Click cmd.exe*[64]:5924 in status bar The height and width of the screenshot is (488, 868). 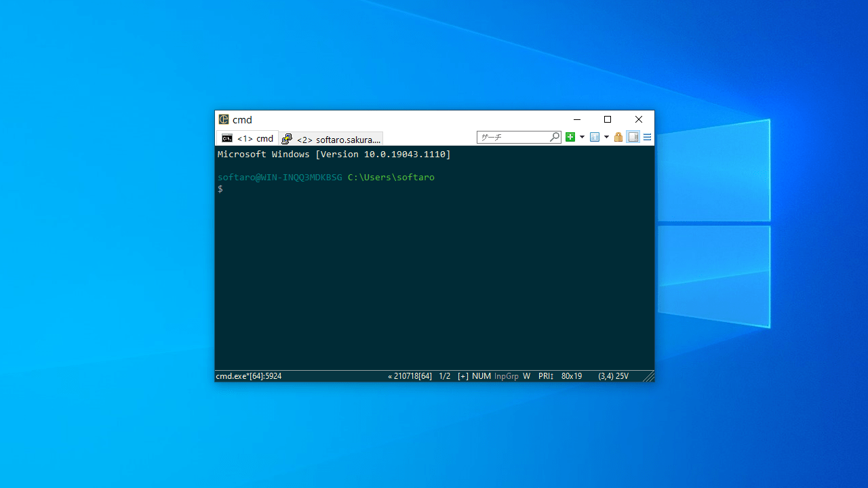point(249,376)
